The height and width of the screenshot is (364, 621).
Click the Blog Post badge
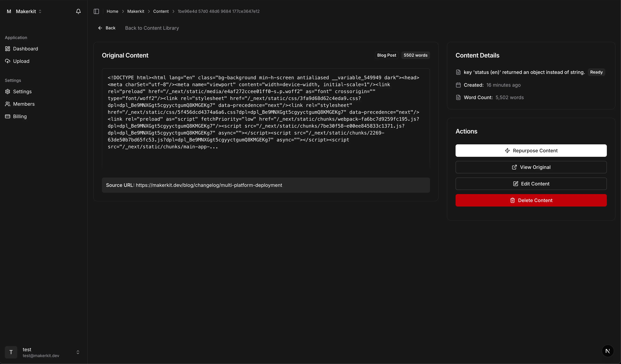(386, 55)
